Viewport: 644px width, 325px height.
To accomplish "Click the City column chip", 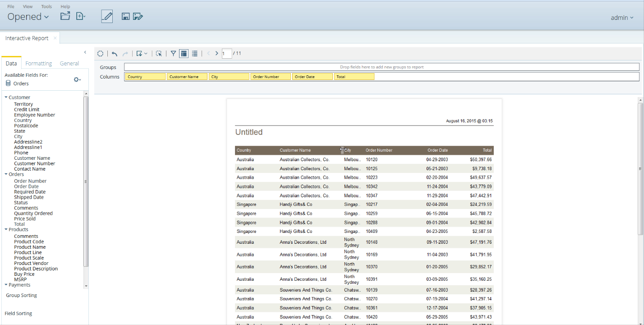I will (229, 77).
